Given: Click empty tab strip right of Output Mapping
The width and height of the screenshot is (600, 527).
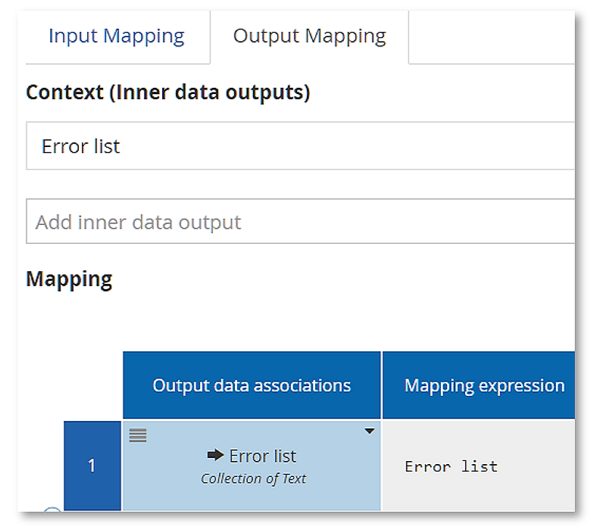Looking at the screenshot, I should click(x=490, y=38).
